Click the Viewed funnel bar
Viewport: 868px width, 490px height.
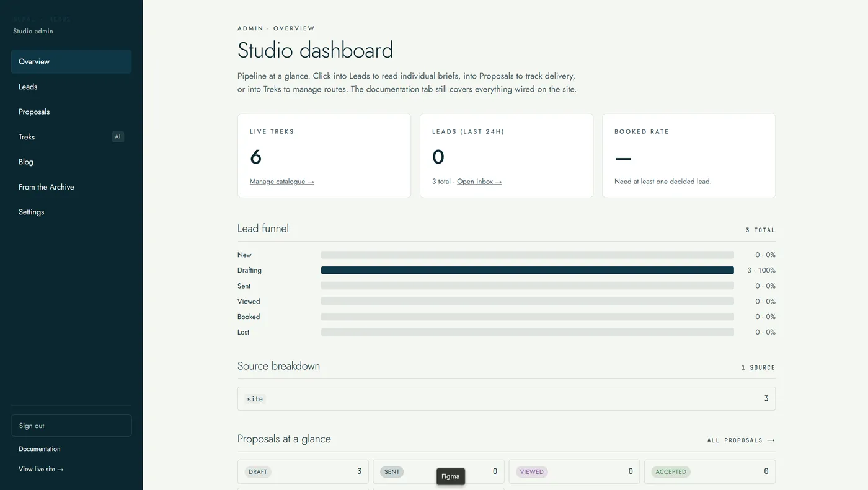pyautogui.click(x=528, y=301)
